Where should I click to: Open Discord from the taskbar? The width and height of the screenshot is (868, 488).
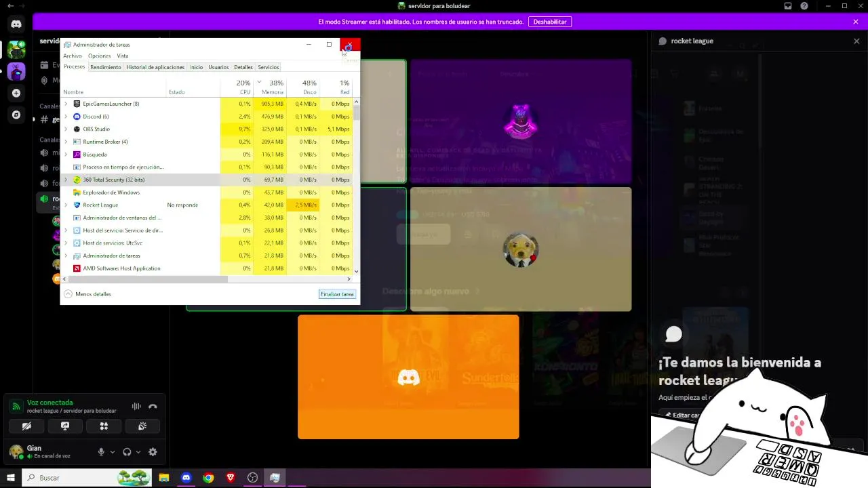(186, 478)
